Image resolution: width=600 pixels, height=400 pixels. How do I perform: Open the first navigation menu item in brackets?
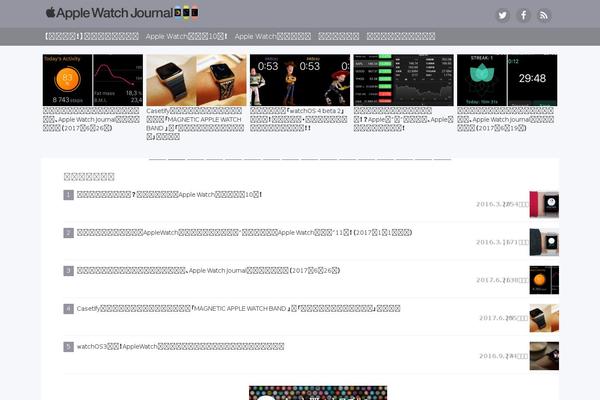point(92,36)
